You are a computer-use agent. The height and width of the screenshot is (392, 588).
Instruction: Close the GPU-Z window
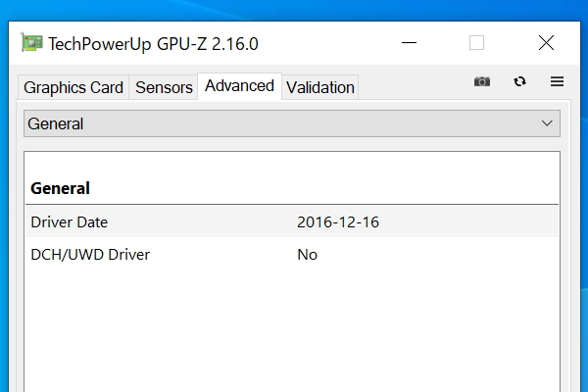tap(547, 43)
